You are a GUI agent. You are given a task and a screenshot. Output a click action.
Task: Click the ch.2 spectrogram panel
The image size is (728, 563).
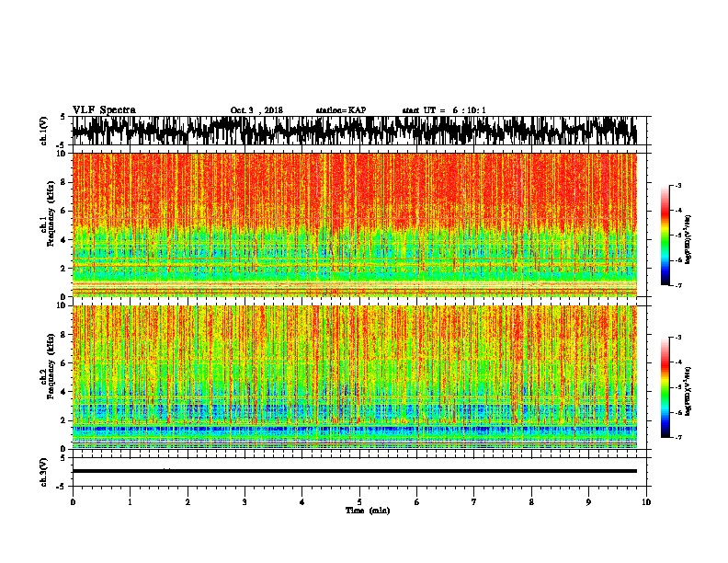pos(354,377)
